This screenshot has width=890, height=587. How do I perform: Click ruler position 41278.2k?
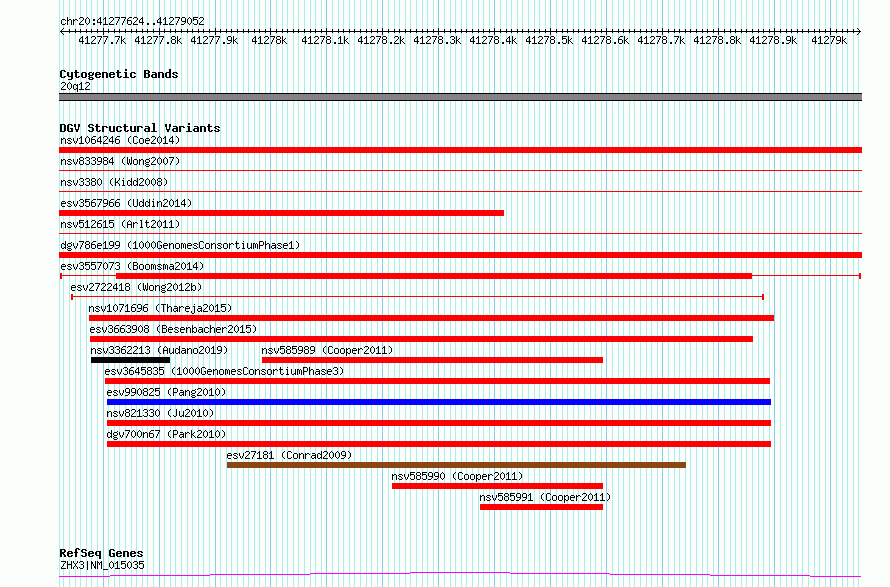(381, 40)
